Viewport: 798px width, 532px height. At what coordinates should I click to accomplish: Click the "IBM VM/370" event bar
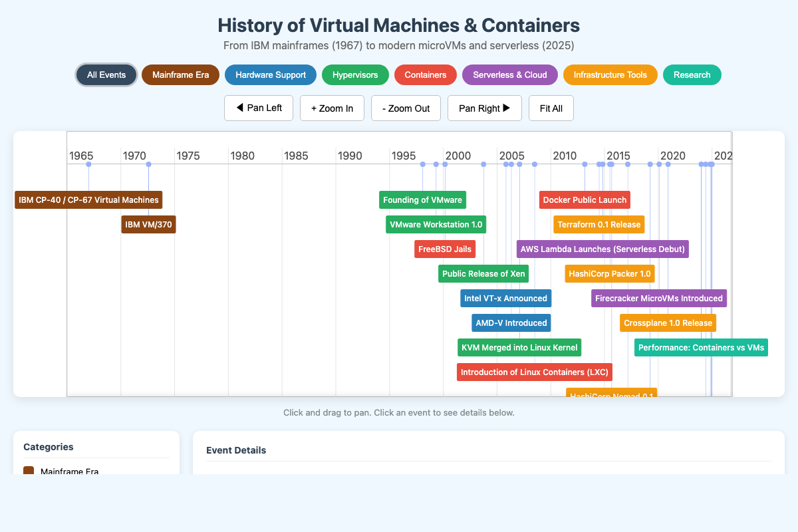tap(148, 224)
